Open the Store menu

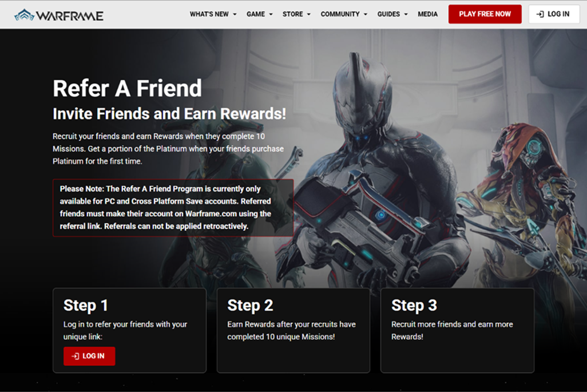pos(292,14)
